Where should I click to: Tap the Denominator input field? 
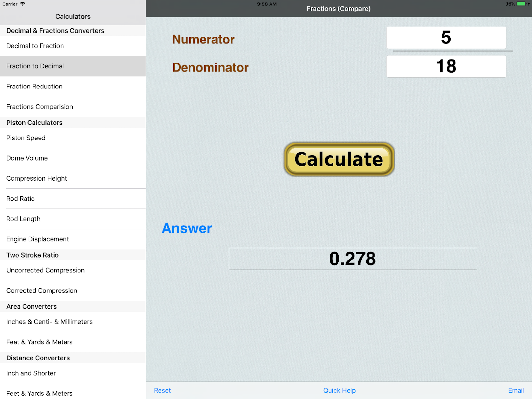(446, 66)
